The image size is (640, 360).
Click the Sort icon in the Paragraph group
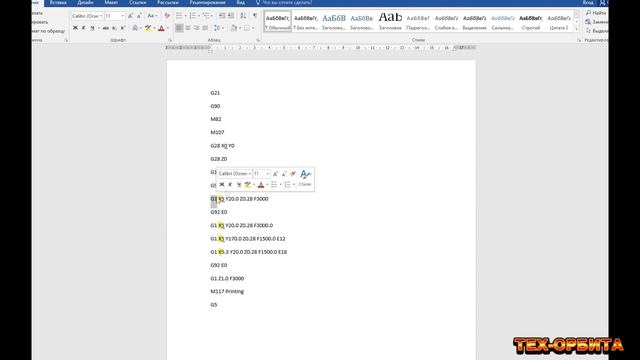click(243, 16)
